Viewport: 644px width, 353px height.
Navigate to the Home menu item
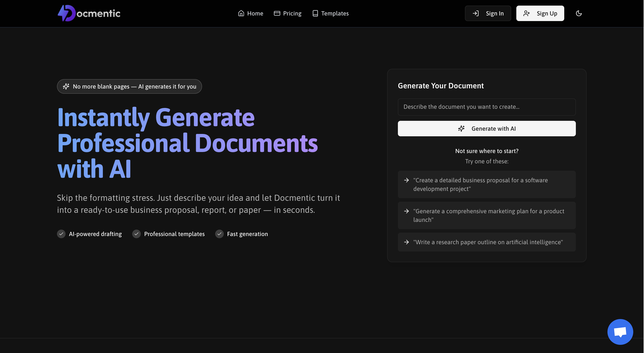255,13
